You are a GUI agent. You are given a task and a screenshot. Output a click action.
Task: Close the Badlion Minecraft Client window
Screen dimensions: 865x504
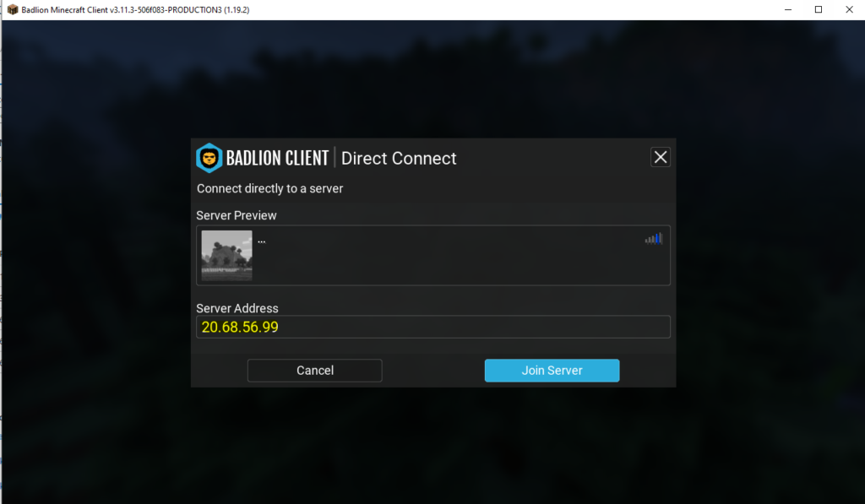point(849,9)
